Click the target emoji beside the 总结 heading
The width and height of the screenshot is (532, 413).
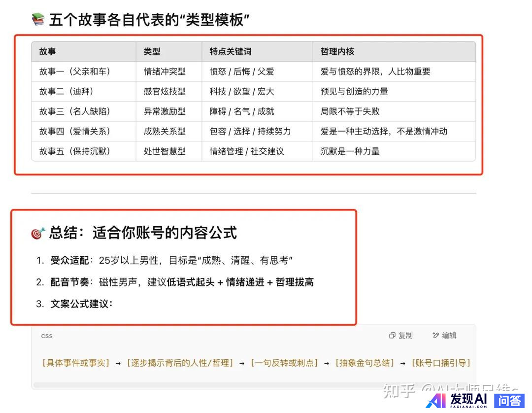(38, 233)
